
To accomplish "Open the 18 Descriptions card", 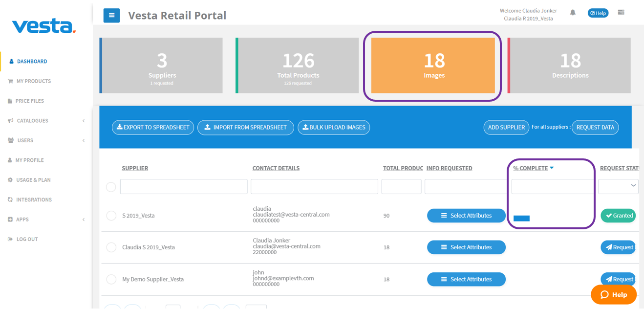I will pyautogui.click(x=569, y=66).
